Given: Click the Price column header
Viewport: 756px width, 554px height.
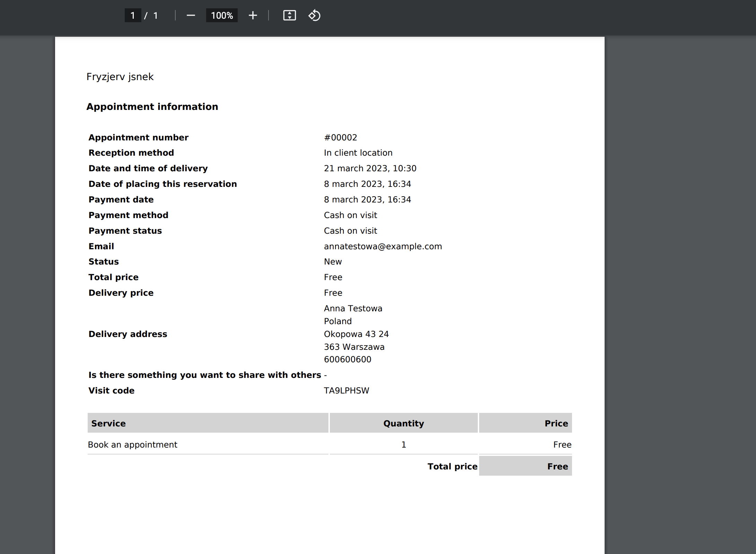Looking at the screenshot, I should click(x=556, y=423).
